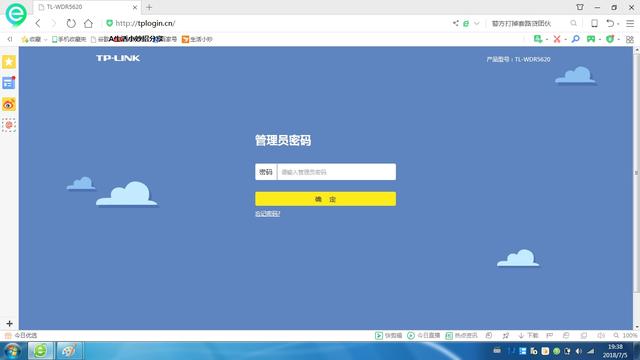Image resolution: width=640 pixels, height=360 pixels.
Task: Go back to the previous page
Action: point(38,23)
